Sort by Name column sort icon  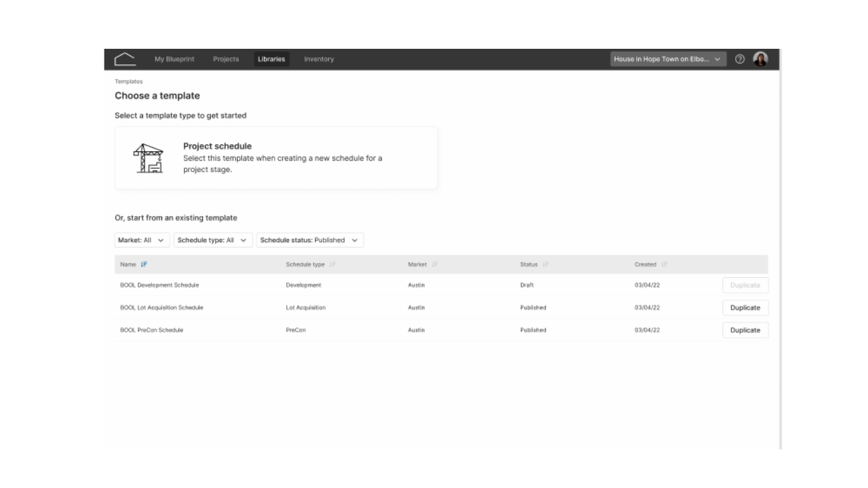144,264
